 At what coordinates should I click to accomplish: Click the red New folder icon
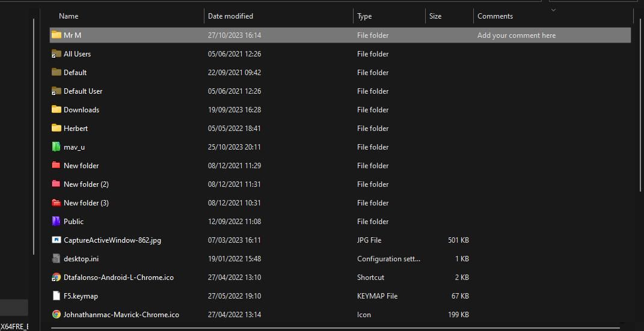56,165
